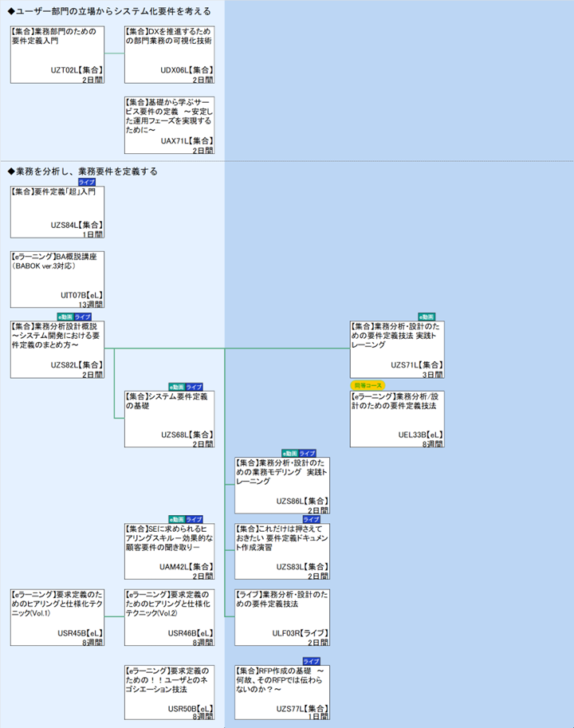Click the e動画 badge above UZS71L course
This screenshot has height=728, width=574.
tap(427, 317)
